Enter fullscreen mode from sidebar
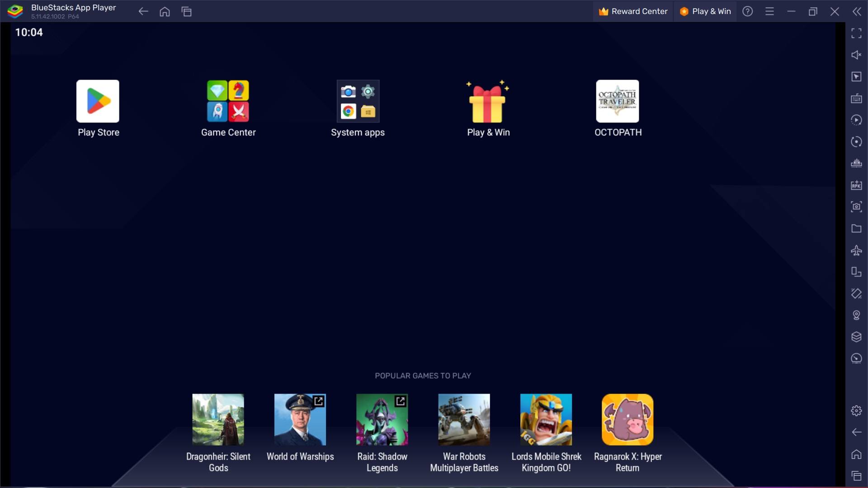868x488 pixels. point(856,33)
